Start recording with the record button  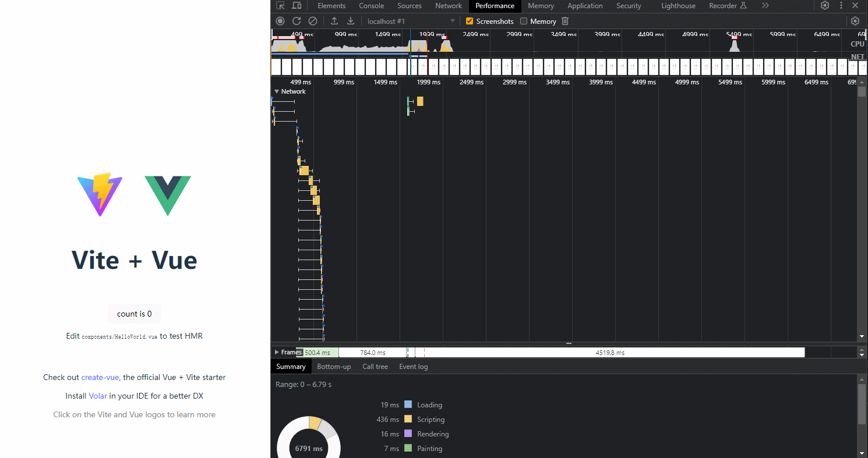[280, 21]
